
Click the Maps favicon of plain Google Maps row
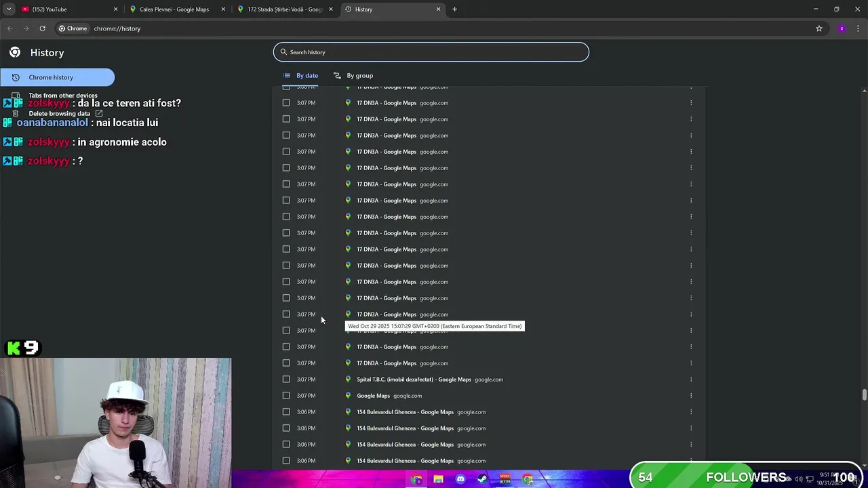[x=348, y=396]
